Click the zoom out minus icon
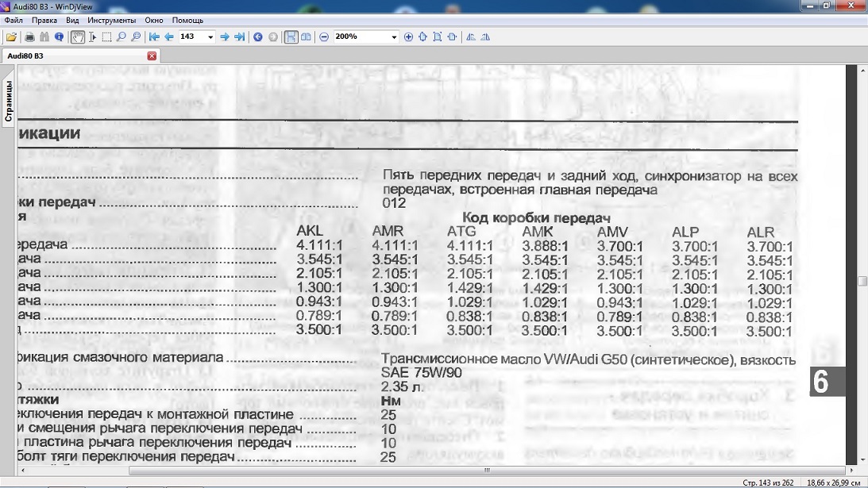Viewport: 868px width, 488px height. pos(324,37)
